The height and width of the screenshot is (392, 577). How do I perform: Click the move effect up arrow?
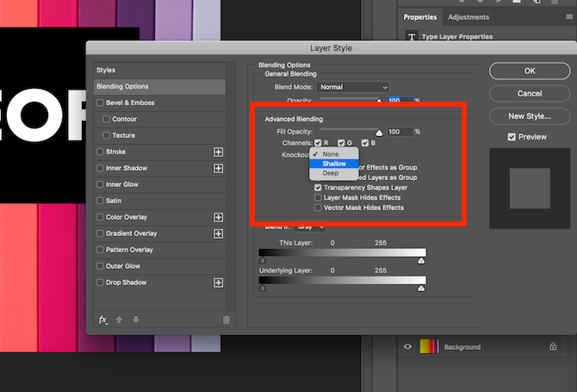tap(119, 320)
